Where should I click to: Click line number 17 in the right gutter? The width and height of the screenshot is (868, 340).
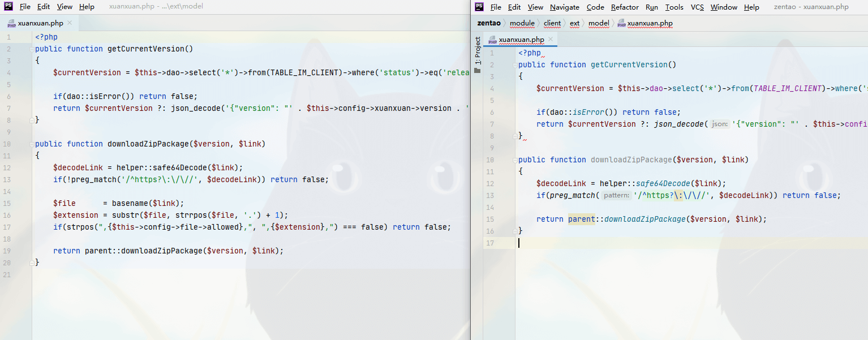tap(491, 243)
